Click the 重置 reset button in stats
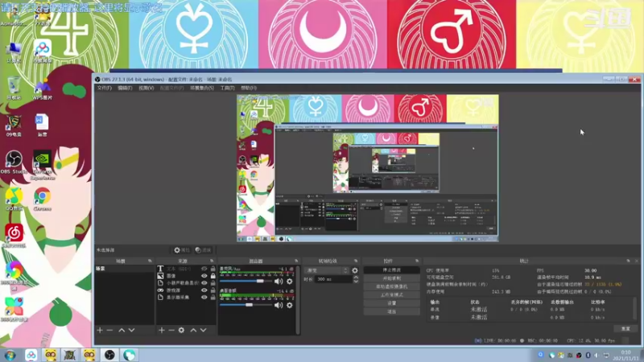Image resolution: width=644 pixels, height=362 pixels. click(x=625, y=329)
